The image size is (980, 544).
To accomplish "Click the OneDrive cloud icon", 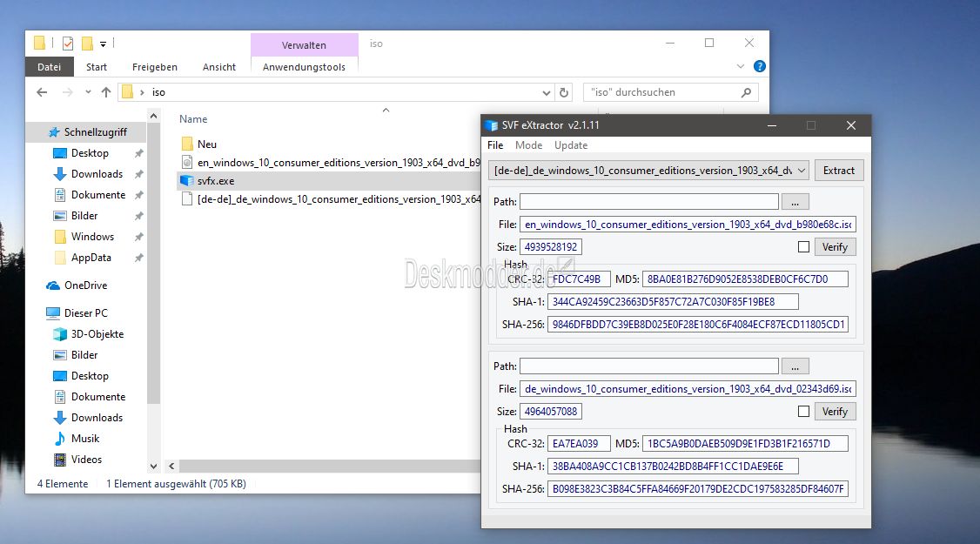I will [x=53, y=285].
